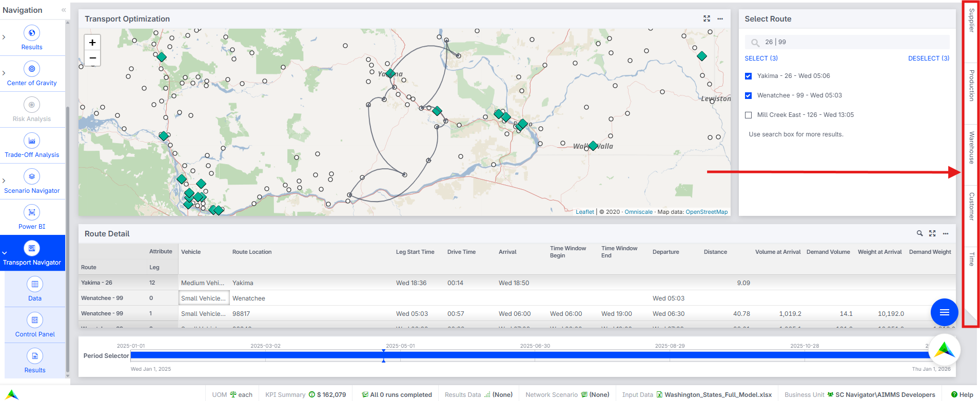Open the Customer side tab
Viewport: 980px width, 401px height.
[x=971, y=206]
